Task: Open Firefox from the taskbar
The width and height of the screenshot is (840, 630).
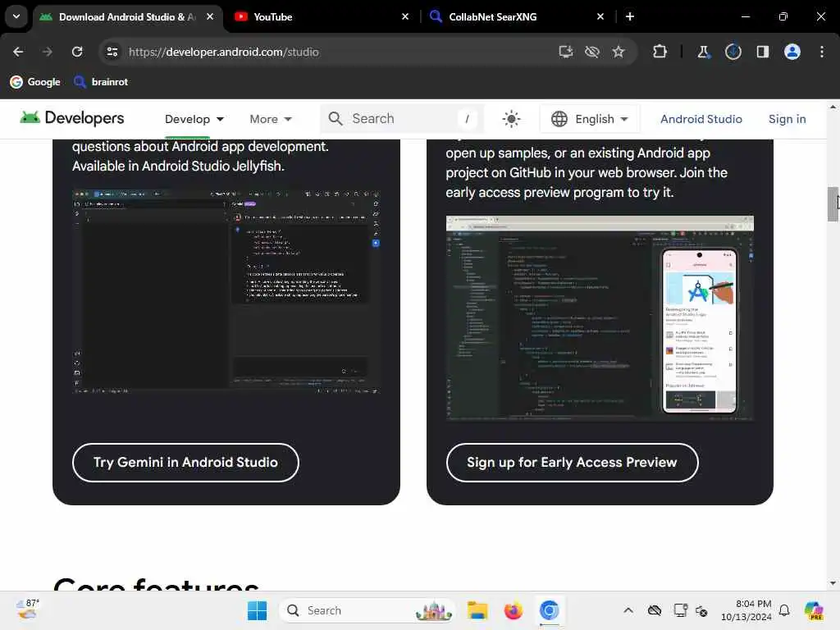Action: 514,610
